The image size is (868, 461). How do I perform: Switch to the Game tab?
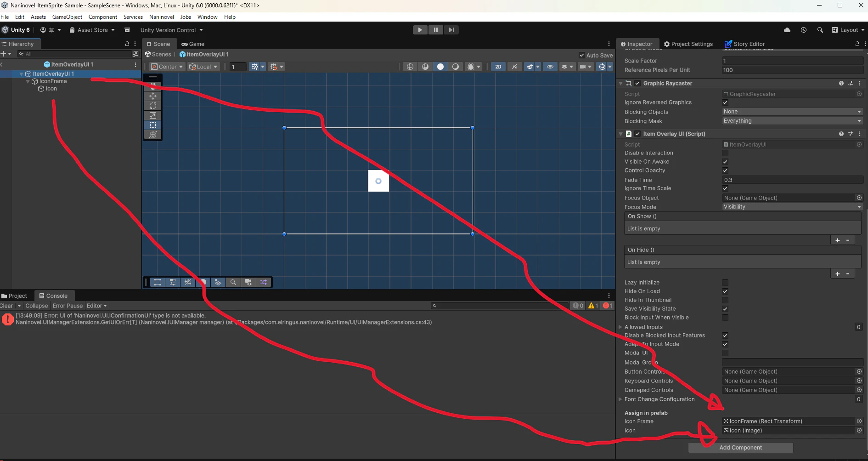pyautogui.click(x=193, y=44)
